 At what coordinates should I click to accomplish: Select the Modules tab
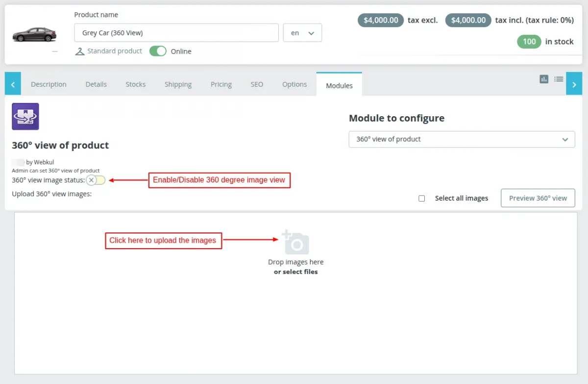point(339,85)
